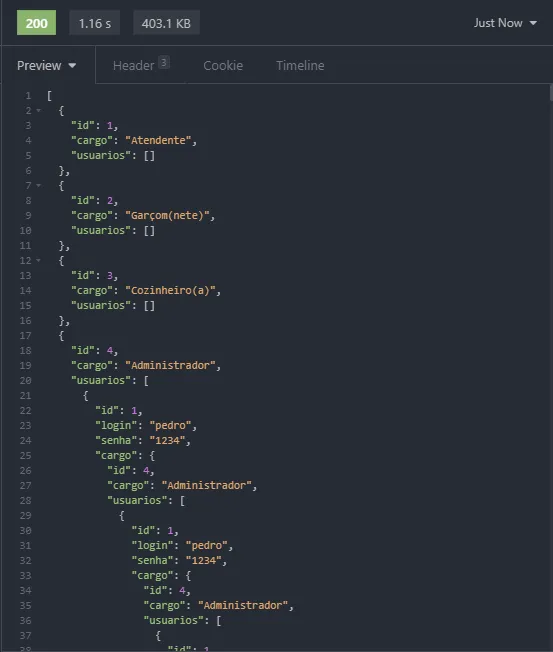Click the "pedro" login value on line 23
The width and height of the screenshot is (553, 652).
click(170, 425)
